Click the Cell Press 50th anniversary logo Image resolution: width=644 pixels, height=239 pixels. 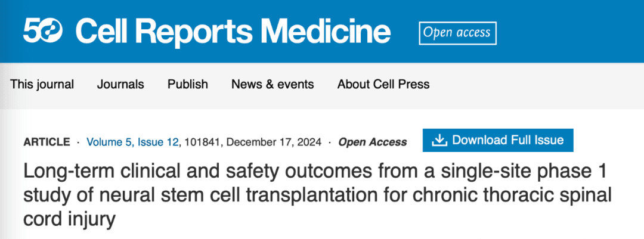[x=43, y=32]
